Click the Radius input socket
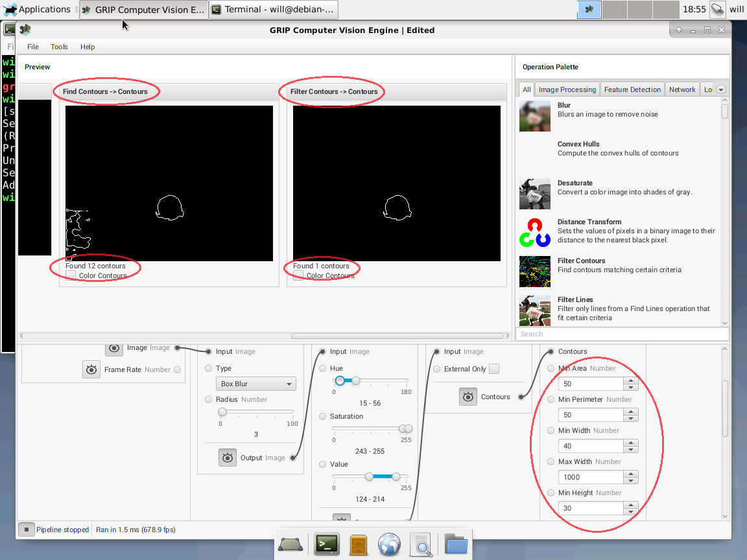This screenshot has height=560, width=747. pos(208,399)
